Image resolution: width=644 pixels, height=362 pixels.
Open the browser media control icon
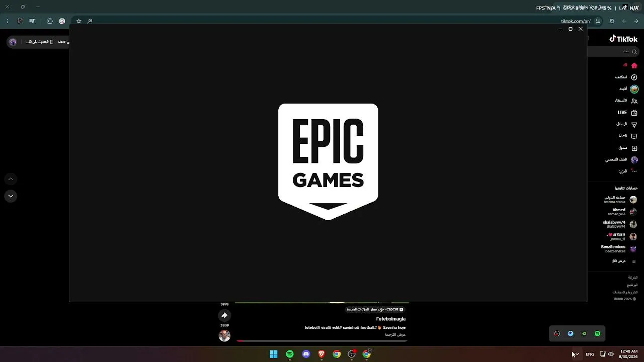(x=32, y=21)
